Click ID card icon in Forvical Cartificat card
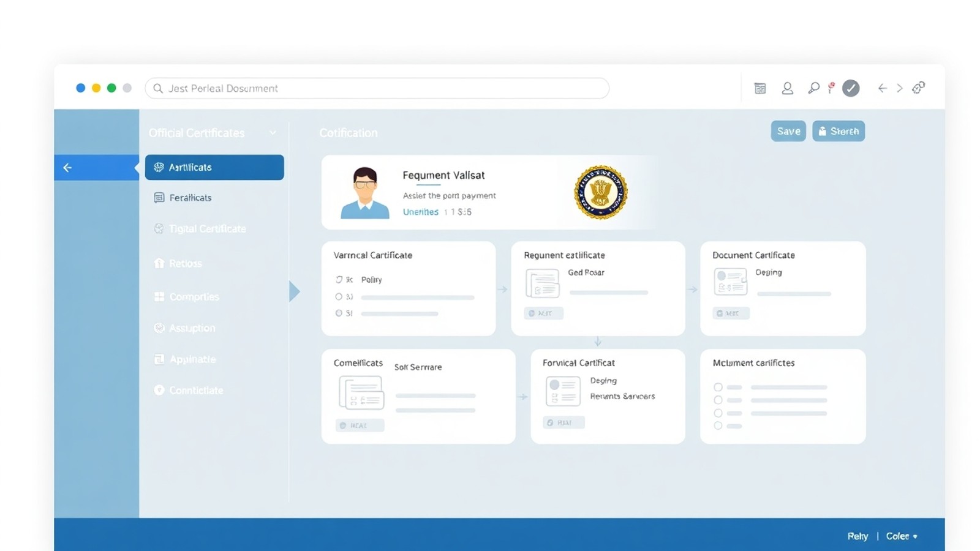The image size is (980, 551). [563, 391]
